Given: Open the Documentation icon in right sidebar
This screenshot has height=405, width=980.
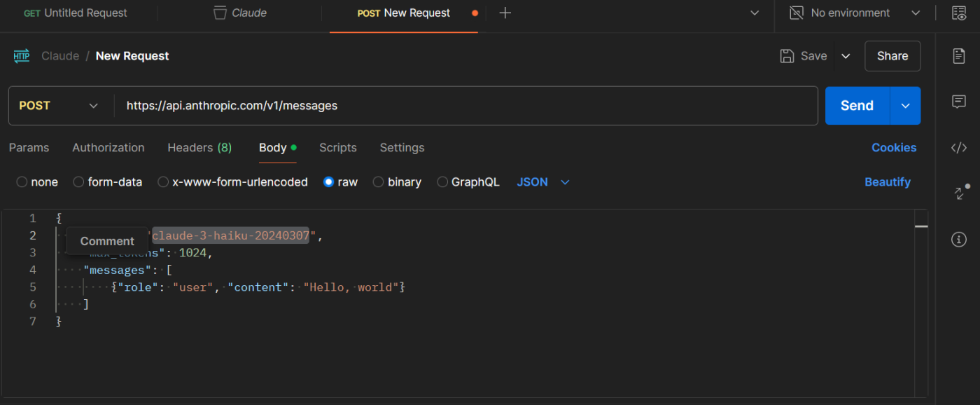Looking at the screenshot, I should tap(959, 56).
